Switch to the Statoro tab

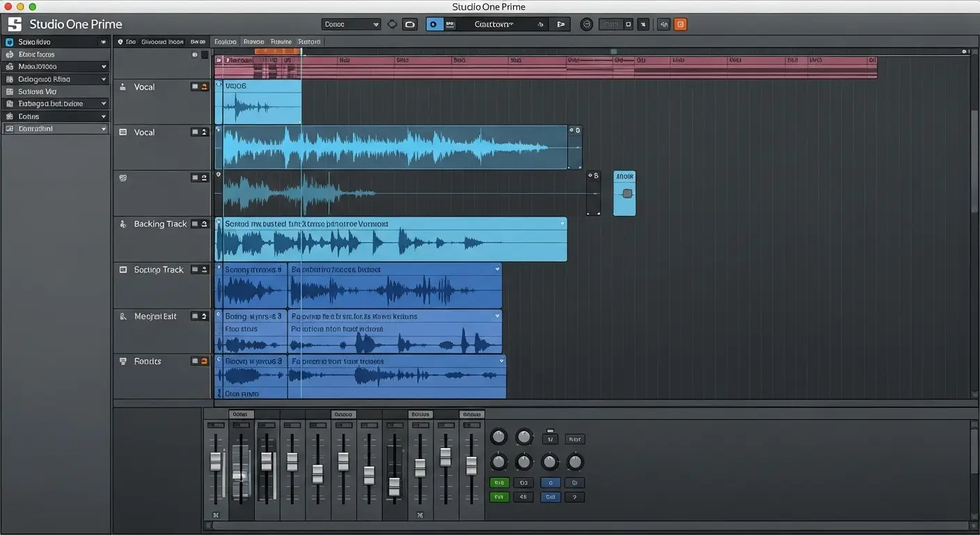tap(310, 42)
